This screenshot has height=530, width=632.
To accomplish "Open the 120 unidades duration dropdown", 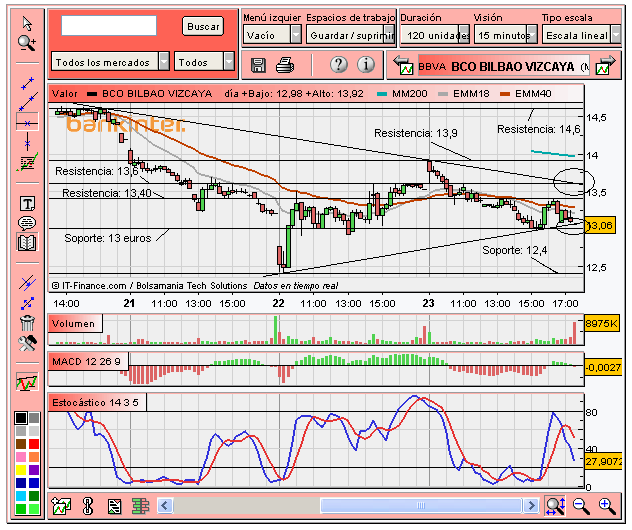I will [435, 35].
